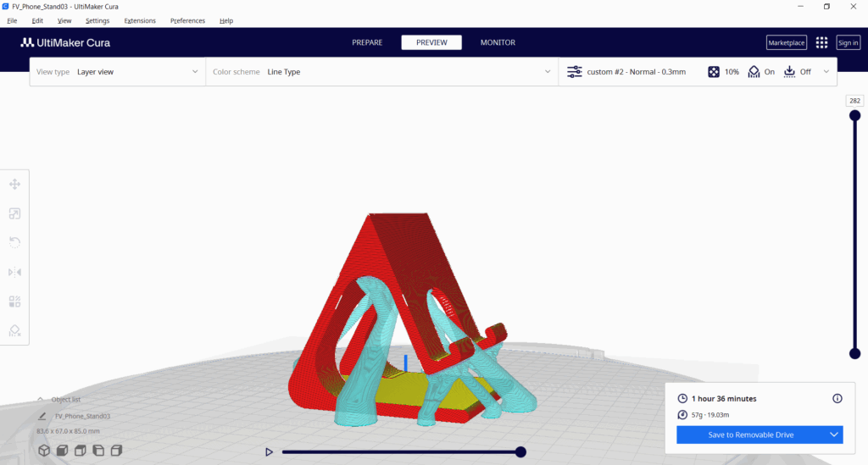Switch to the PREVIEW stage
868x465 pixels.
coord(431,42)
